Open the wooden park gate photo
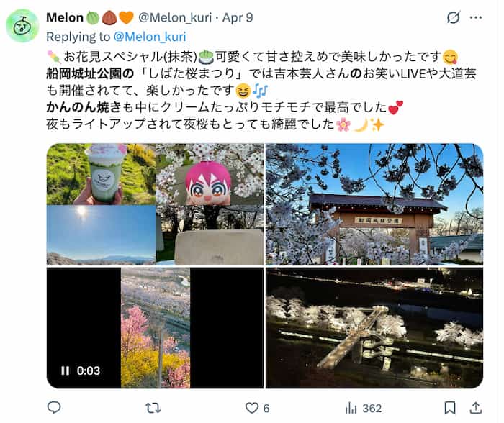 (374, 204)
